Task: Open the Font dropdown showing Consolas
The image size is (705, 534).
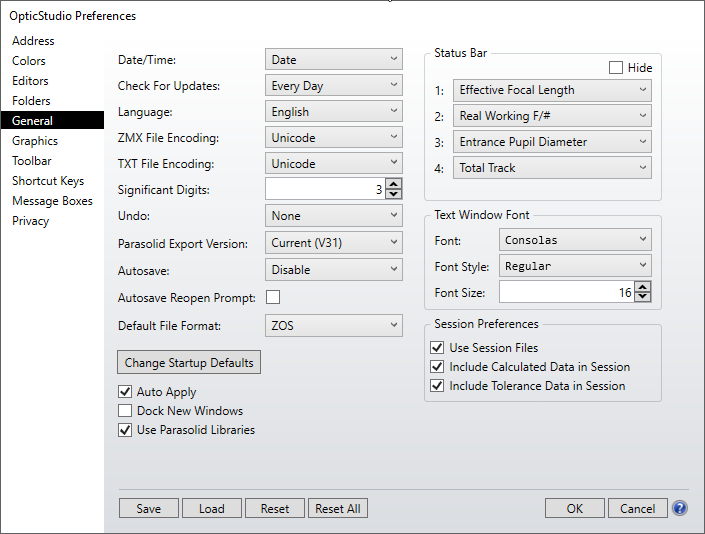Action: pos(574,240)
